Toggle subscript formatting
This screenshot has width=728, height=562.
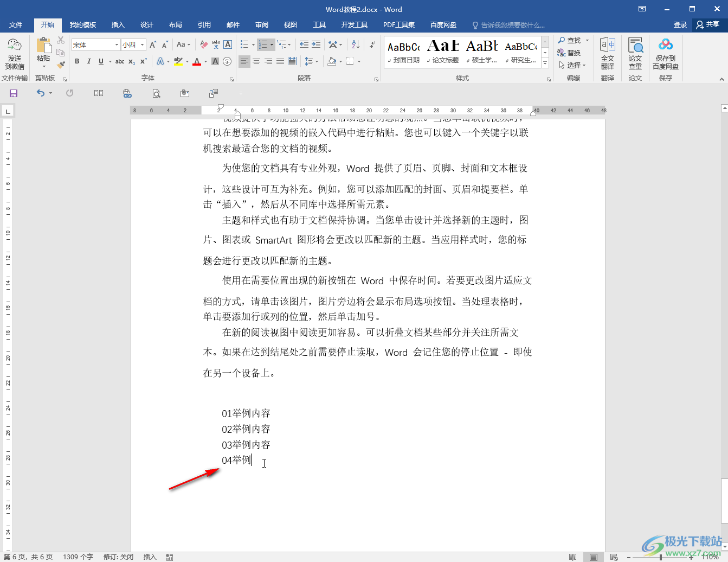(132, 61)
